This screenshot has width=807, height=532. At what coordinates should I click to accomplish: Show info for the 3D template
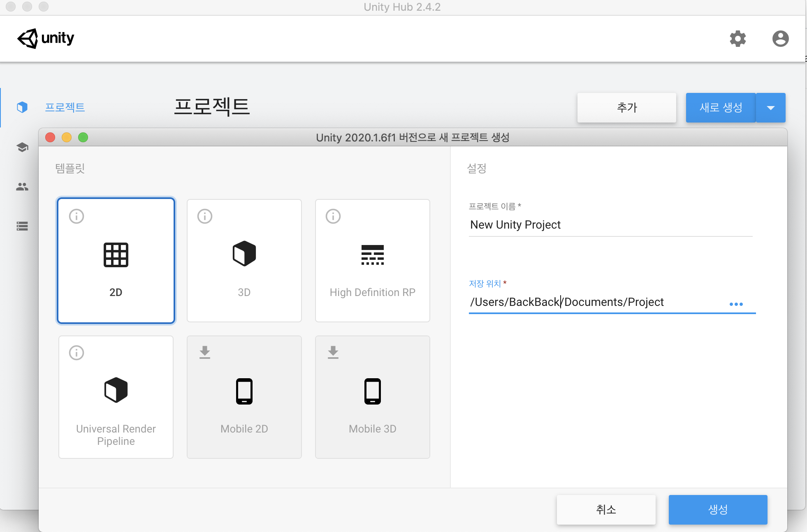205,216
